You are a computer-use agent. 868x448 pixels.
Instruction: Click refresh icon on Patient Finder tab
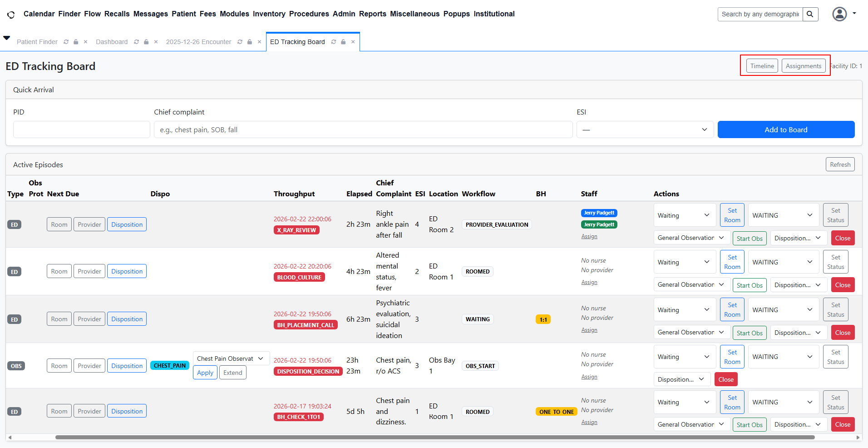coord(66,42)
